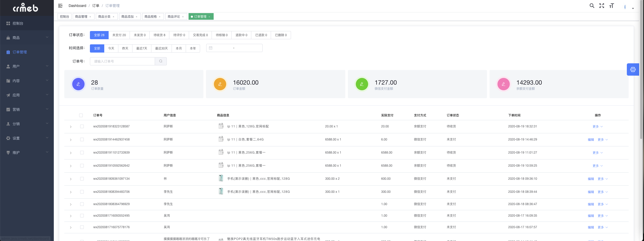Click the 设置 gear sidebar icon
The height and width of the screenshot is (241, 644).
tap(8, 138)
